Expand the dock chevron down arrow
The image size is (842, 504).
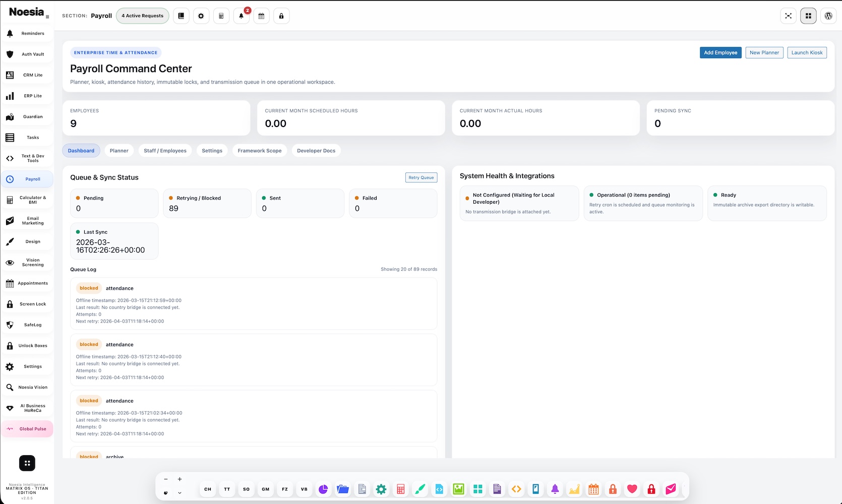tap(179, 493)
